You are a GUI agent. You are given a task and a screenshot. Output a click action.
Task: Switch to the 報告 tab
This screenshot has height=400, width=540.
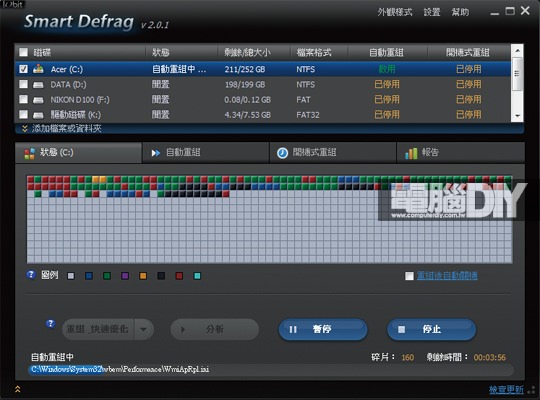[461, 153]
